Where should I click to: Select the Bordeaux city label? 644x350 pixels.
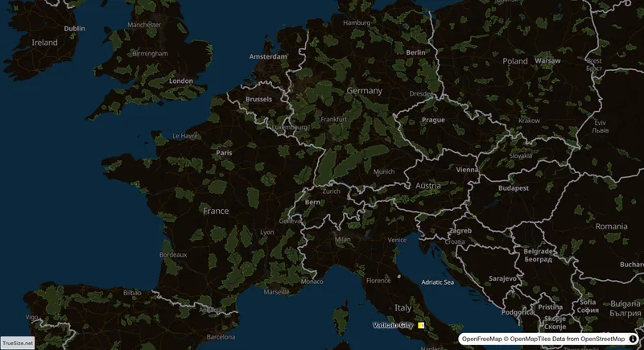tap(173, 255)
